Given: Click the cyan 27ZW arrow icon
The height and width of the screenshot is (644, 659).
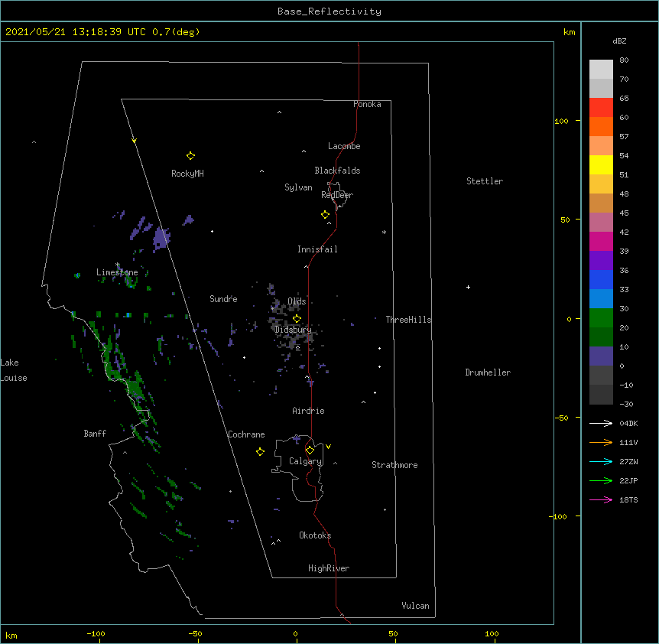Looking at the screenshot, I should (601, 461).
